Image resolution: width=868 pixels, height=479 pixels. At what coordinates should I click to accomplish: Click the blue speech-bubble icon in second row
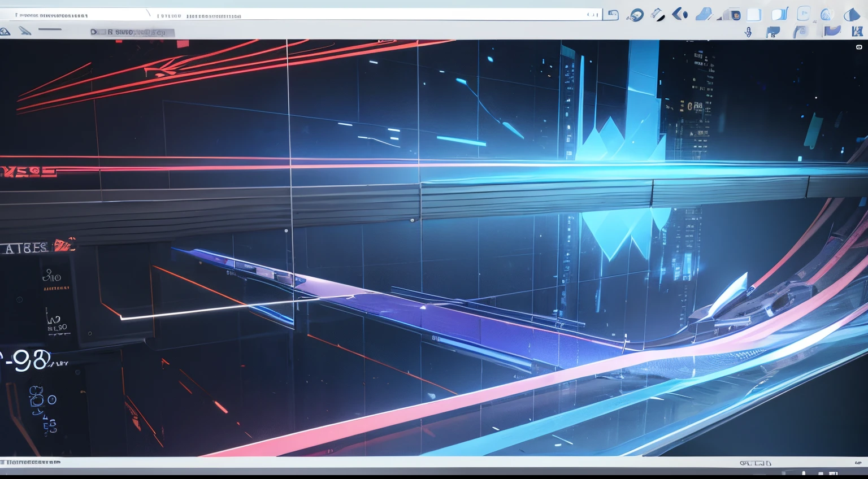tap(772, 32)
